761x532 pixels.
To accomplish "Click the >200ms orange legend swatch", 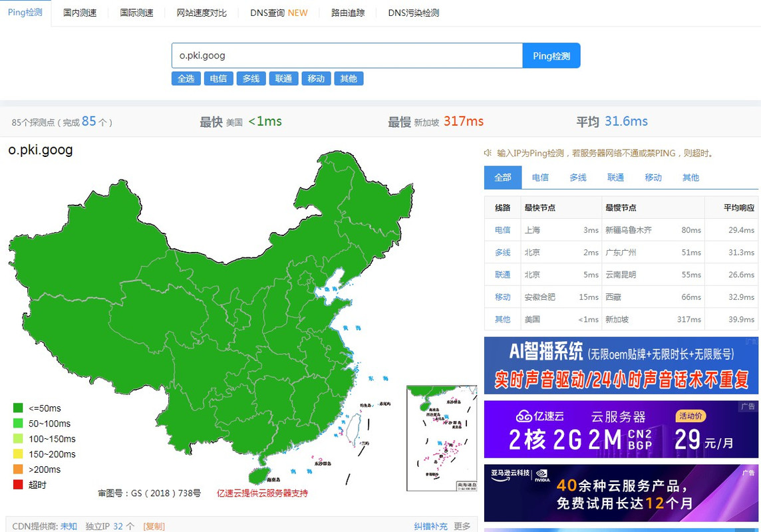I will tap(18, 469).
